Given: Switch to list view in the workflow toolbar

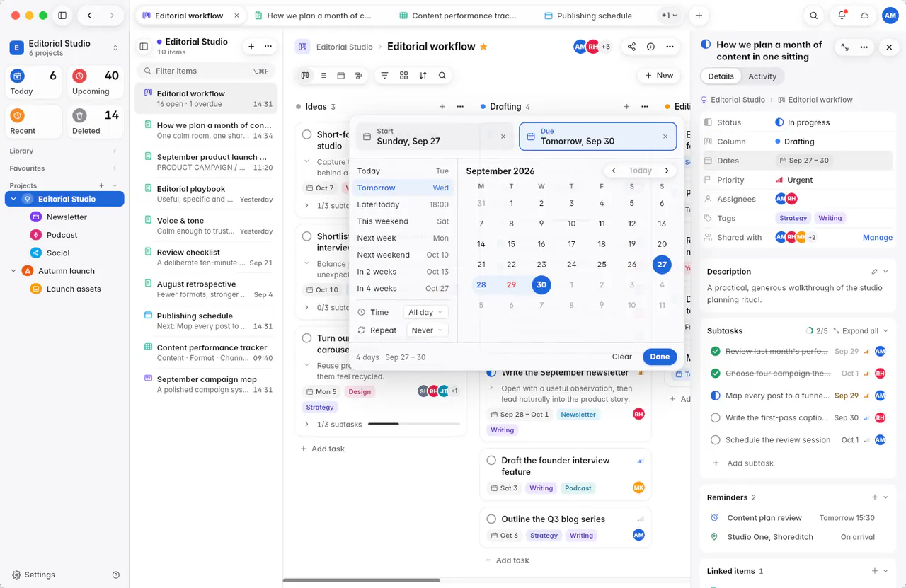Looking at the screenshot, I should coord(323,75).
